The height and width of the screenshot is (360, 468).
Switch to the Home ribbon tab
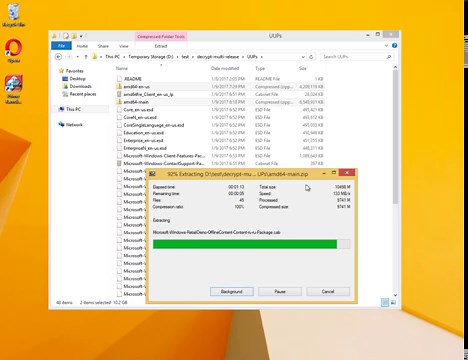[82, 46]
